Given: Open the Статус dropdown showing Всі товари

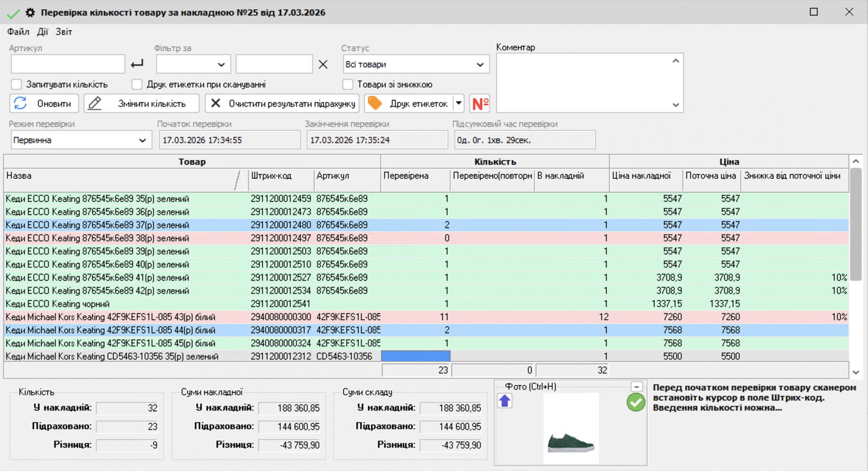Looking at the screenshot, I should click(416, 64).
